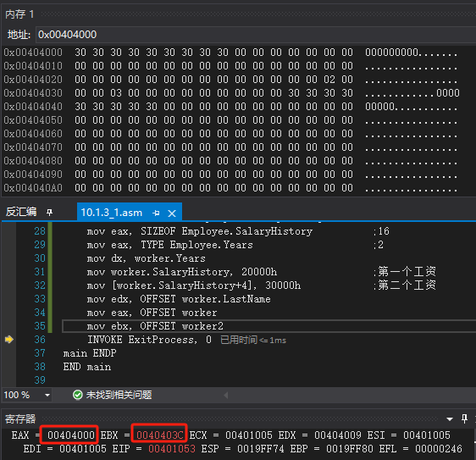The image size is (476, 460).
Task: Click line 30 mov dx, worker.Years
Action: (x=146, y=258)
